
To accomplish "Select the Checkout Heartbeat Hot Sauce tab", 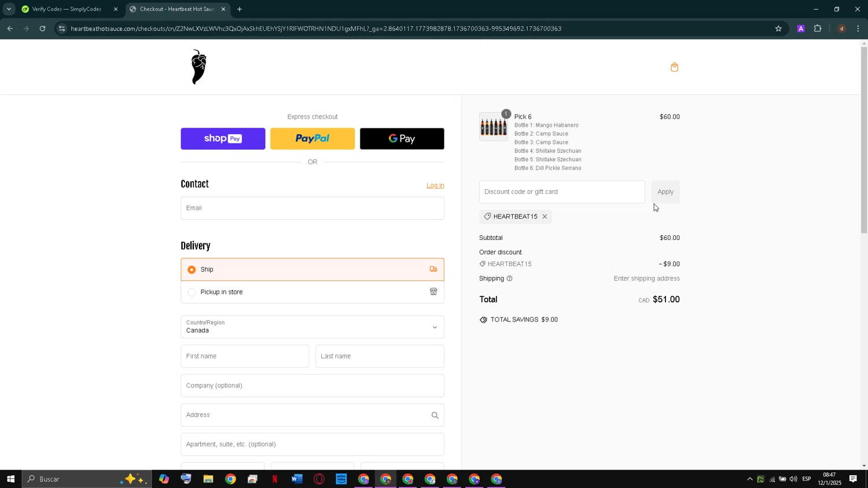I will (177, 9).
